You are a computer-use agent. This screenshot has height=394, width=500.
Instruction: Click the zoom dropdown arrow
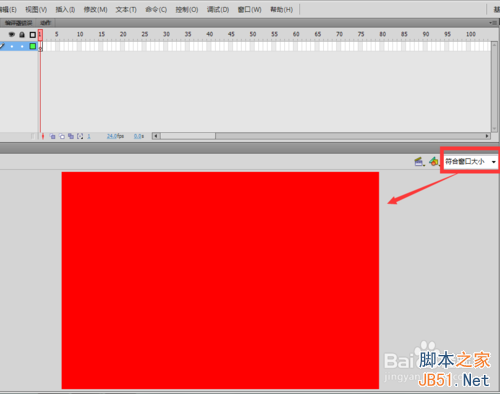[494, 162]
